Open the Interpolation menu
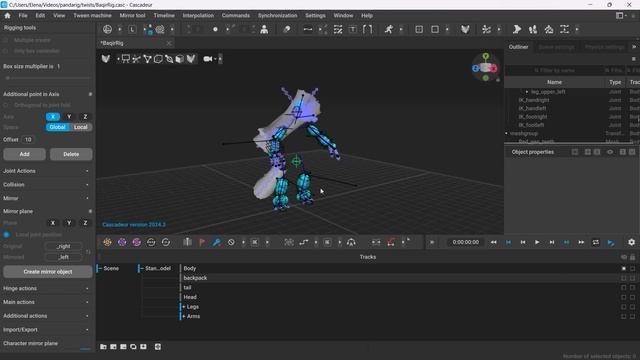This screenshot has height=360, width=640. pos(198,16)
